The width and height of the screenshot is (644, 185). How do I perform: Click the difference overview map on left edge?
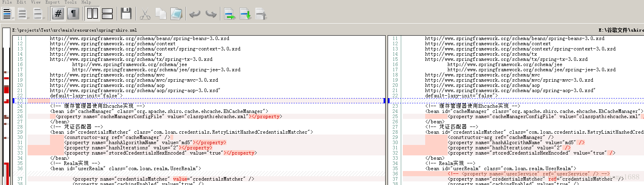tap(6, 106)
